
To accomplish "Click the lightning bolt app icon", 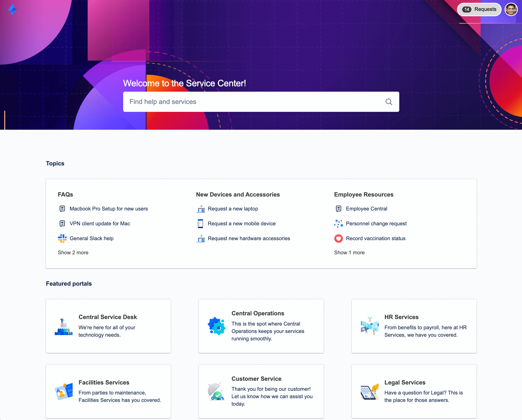I will [x=13, y=10].
